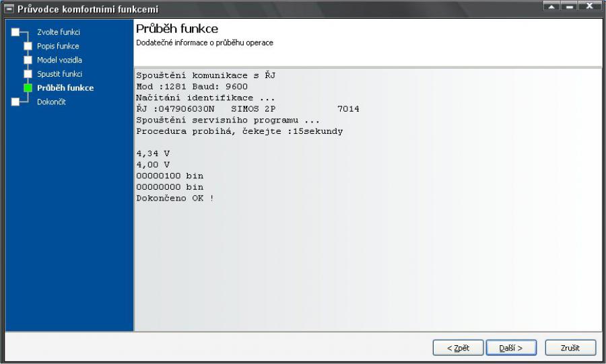Image resolution: width=606 pixels, height=364 pixels.
Task: Open the window system menu icon in title bar
Action: click(9, 8)
